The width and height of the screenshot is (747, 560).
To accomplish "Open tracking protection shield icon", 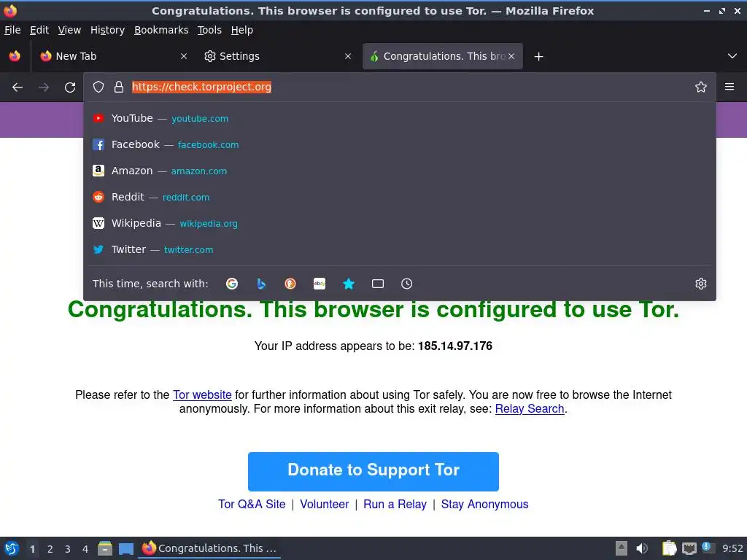I will [98, 87].
